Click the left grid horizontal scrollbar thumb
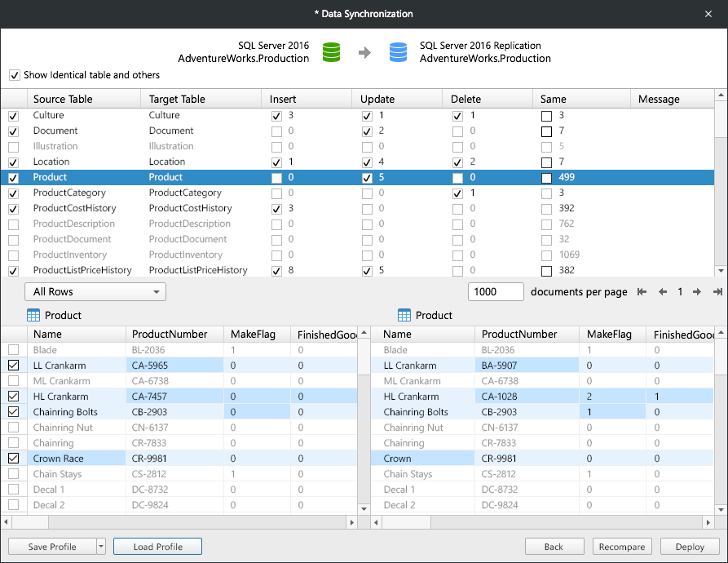728x563 pixels. 30,522
